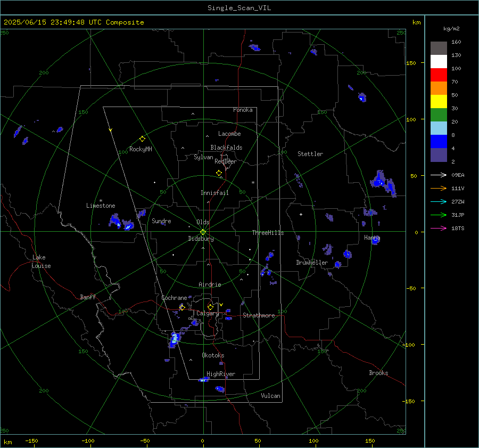
Task: Select the white 09EA arrow legend icon
Action: click(x=439, y=175)
